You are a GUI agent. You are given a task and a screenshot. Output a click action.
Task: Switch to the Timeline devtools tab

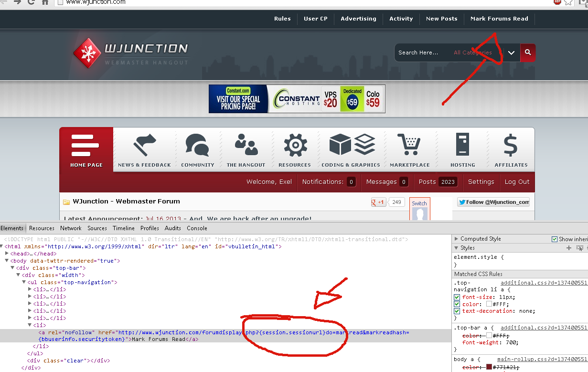pyautogui.click(x=124, y=228)
